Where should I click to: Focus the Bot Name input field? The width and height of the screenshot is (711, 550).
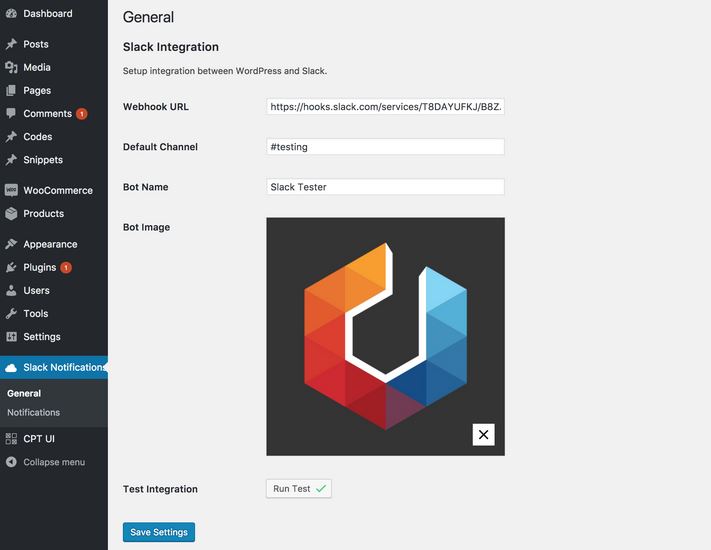pos(385,187)
